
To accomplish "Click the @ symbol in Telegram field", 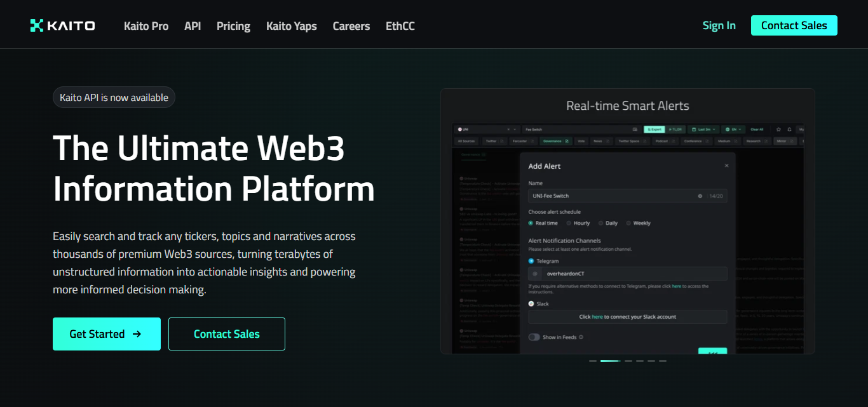I will 535,274.
